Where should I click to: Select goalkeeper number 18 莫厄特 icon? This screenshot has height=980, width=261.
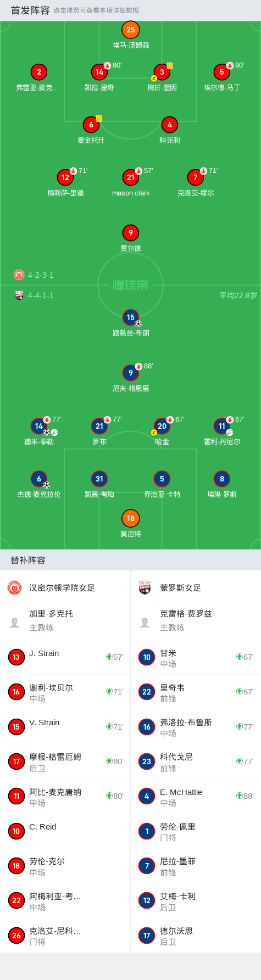(130, 518)
